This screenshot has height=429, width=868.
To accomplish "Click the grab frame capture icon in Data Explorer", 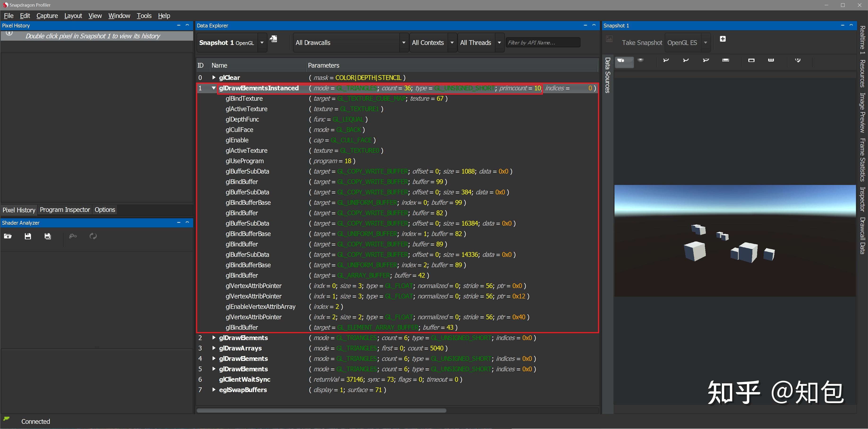I will pyautogui.click(x=274, y=39).
